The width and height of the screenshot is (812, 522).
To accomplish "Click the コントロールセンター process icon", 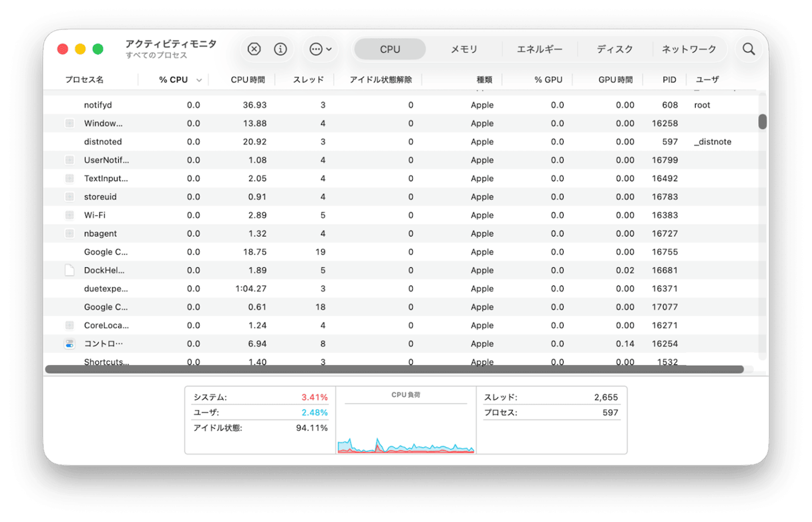I will pos(69,344).
